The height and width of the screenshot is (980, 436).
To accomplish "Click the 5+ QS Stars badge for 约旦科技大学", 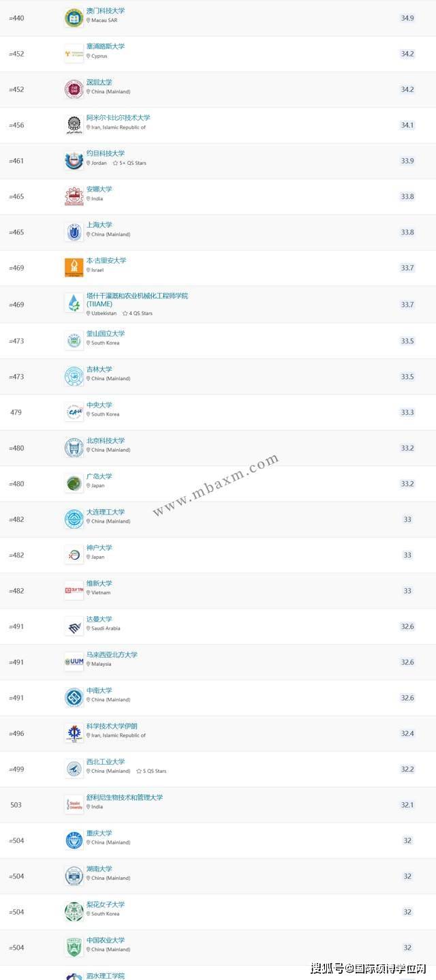I will click(x=129, y=163).
